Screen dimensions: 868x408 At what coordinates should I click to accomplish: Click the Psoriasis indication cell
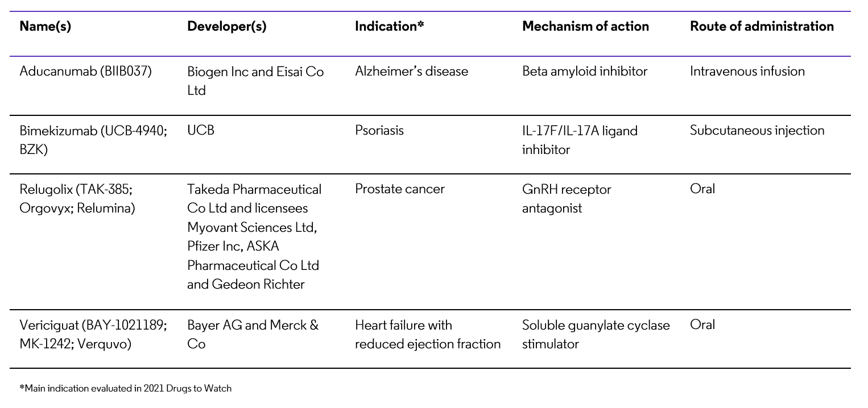379,131
